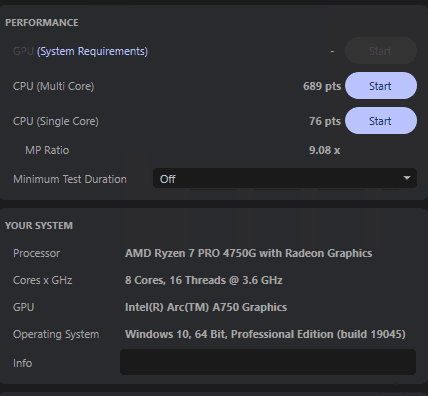Click the Intel(R) Arc(TM) A750 Graphics text
The image size is (428, 396).
coord(206,307)
